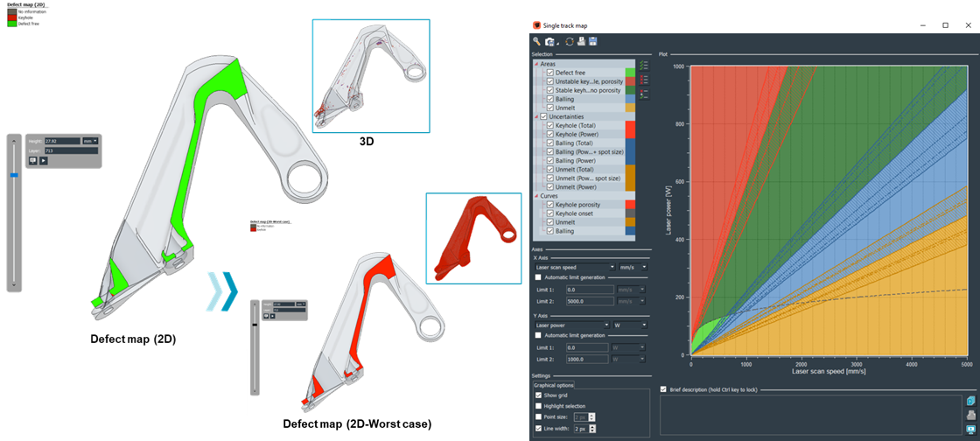
Task: Click the invert selection checklist icon
Action: tap(644, 94)
